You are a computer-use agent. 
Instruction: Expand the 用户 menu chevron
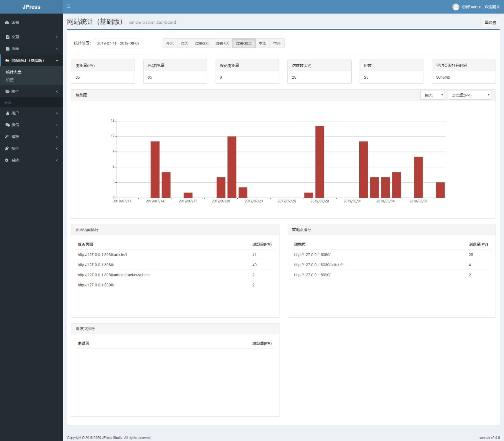point(57,113)
